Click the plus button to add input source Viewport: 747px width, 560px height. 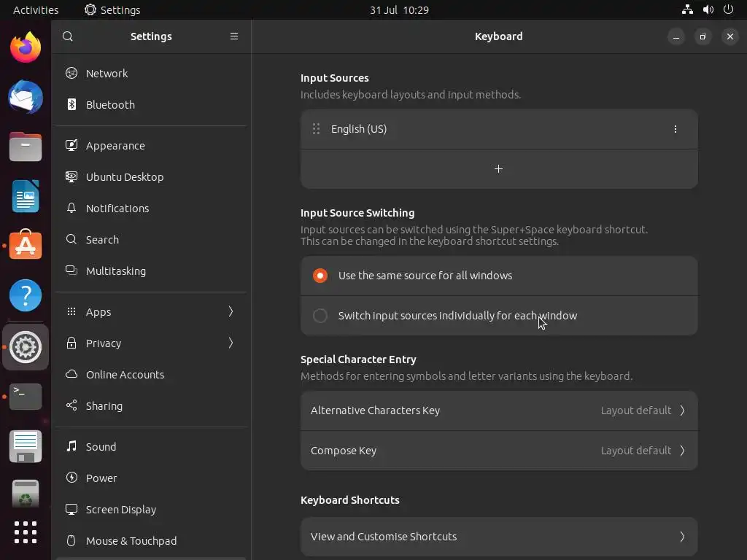click(499, 169)
